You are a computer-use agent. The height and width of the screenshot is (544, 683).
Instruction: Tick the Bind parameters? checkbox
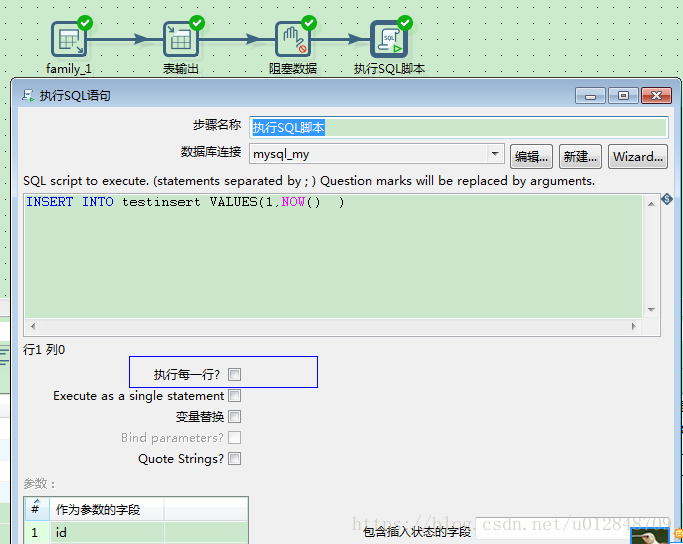(234, 437)
